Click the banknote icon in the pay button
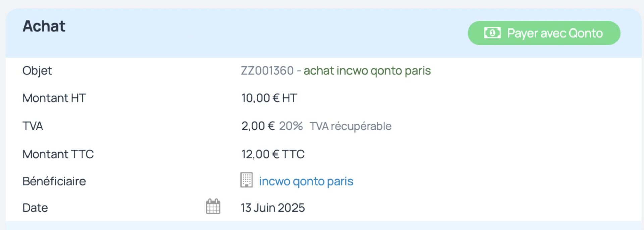 (492, 33)
